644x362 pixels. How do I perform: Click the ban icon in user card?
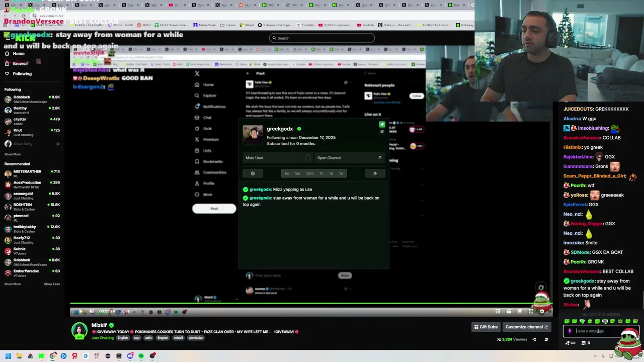(x=253, y=173)
